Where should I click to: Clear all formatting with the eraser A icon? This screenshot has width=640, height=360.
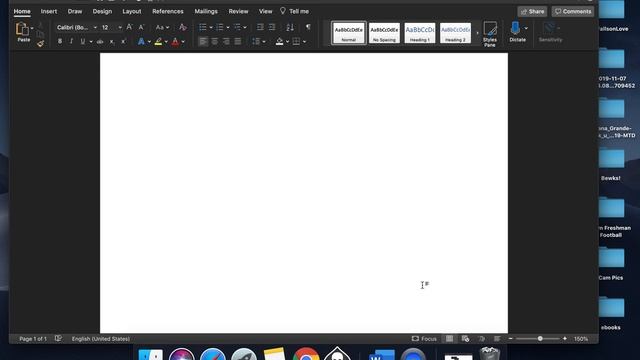(182, 27)
